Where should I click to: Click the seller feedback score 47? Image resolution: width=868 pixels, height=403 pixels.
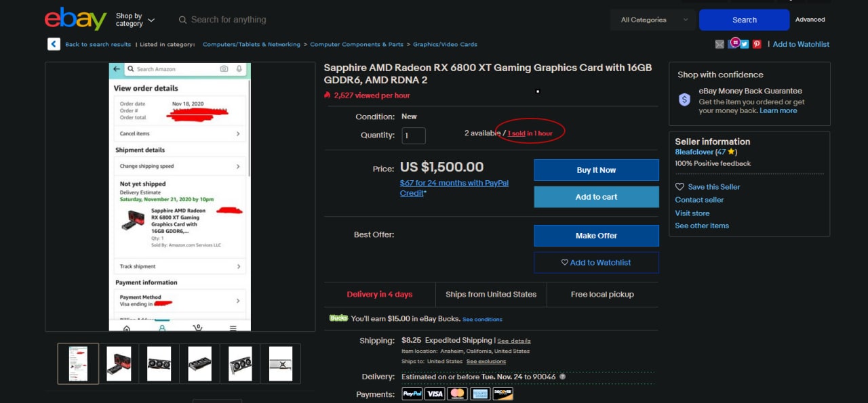pyautogui.click(x=722, y=152)
